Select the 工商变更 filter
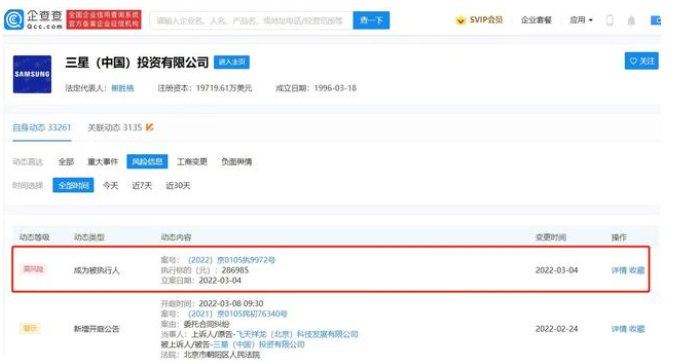675x364 pixels. point(192,162)
